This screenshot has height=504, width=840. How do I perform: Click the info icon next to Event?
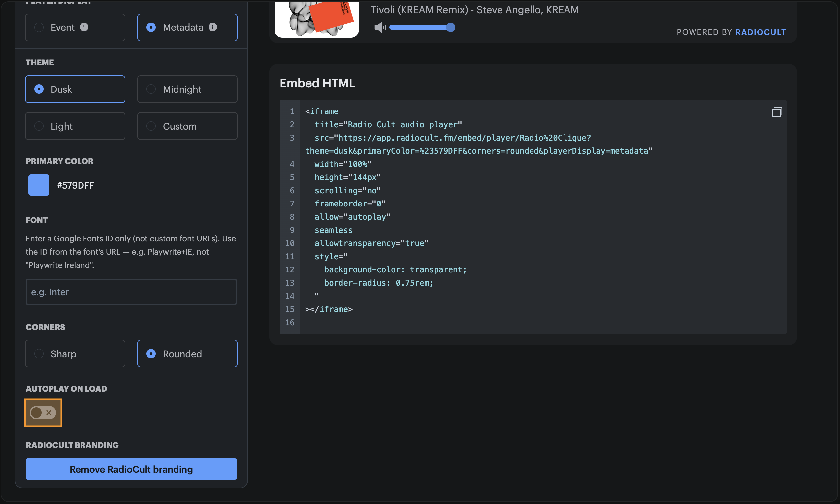84,27
